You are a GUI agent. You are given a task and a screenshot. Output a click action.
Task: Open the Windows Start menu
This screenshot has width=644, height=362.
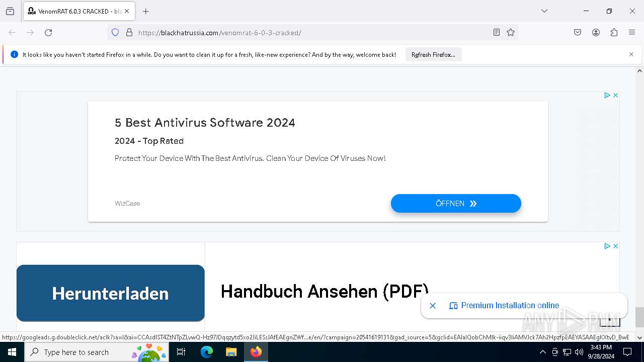click(x=12, y=352)
